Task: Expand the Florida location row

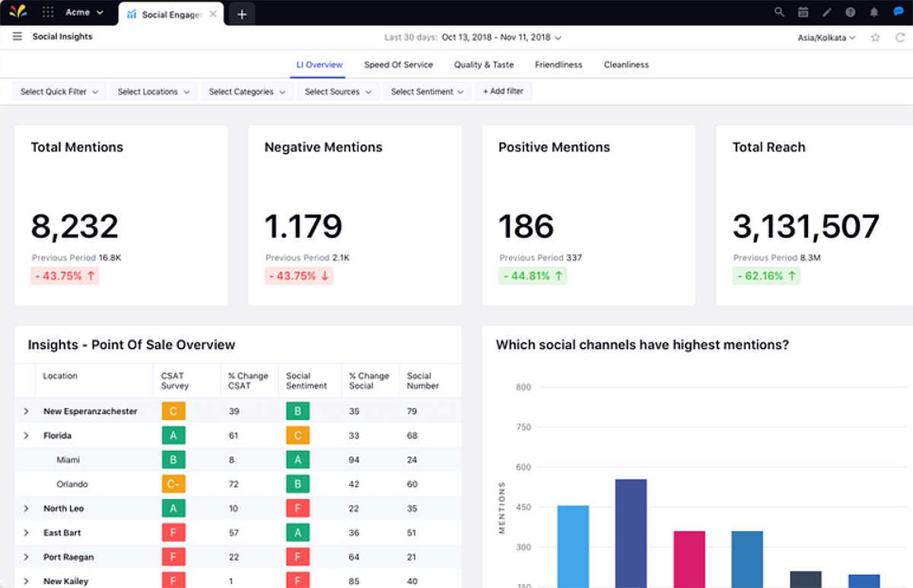Action: coord(25,435)
